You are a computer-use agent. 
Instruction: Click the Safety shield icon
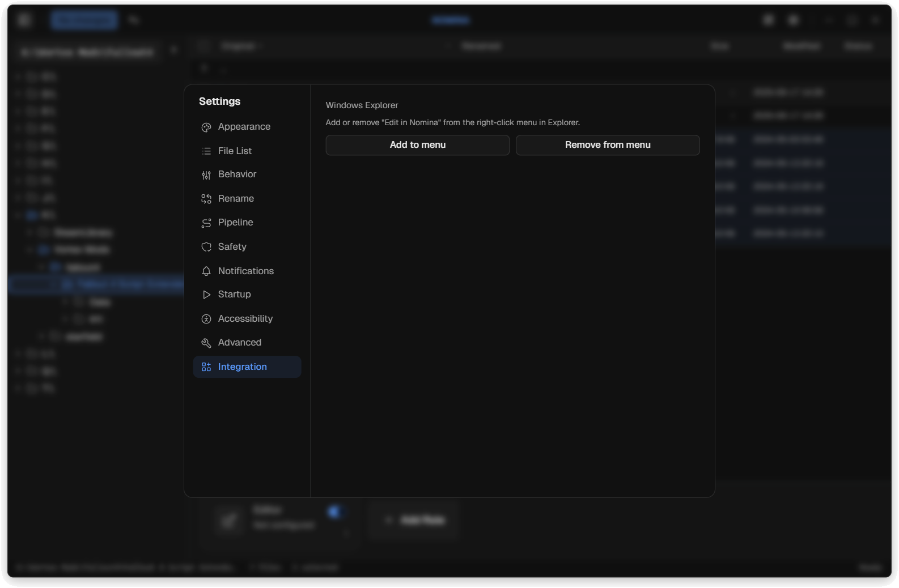(x=206, y=247)
